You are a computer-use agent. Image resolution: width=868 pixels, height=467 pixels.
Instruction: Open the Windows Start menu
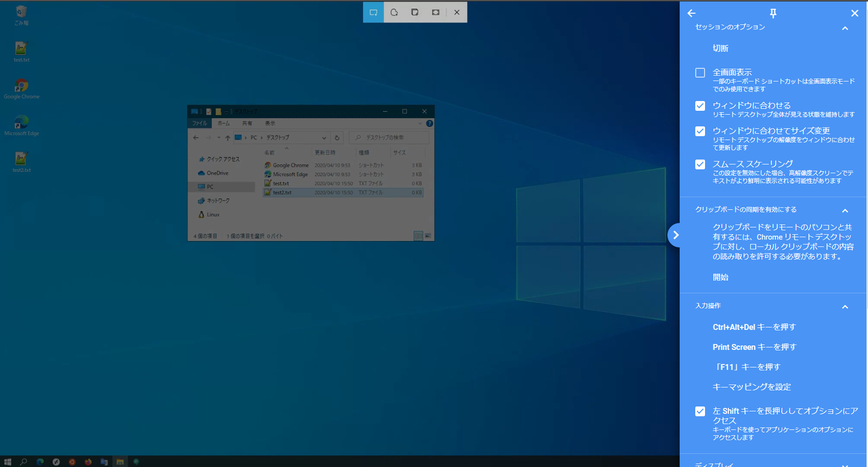7,462
